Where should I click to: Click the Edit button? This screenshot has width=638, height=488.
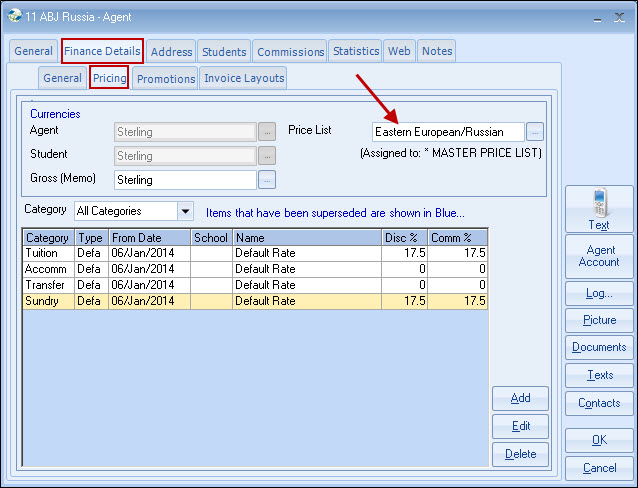tap(520, 426)
